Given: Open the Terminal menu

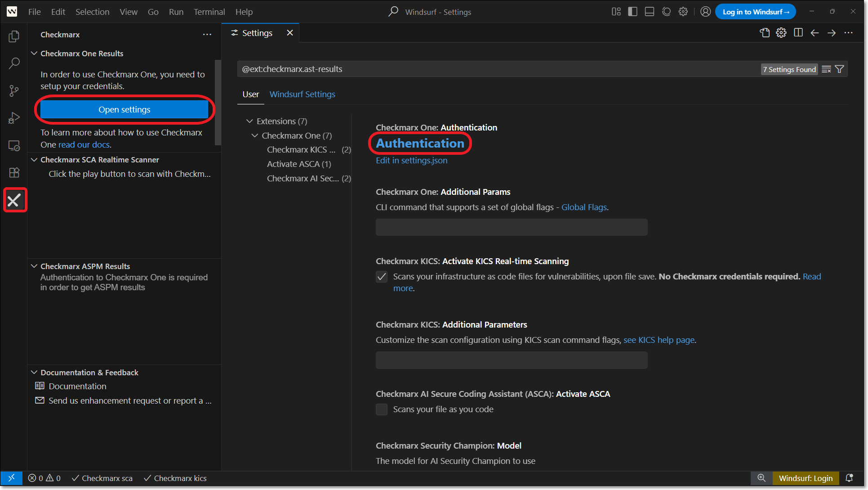Looking at the screenshot, I should point(209,12).
